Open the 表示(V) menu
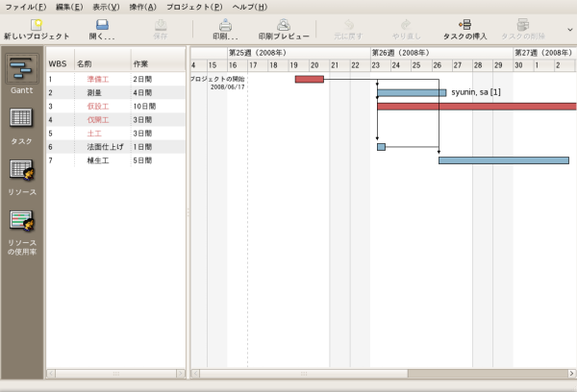 [x=106, y=7]
